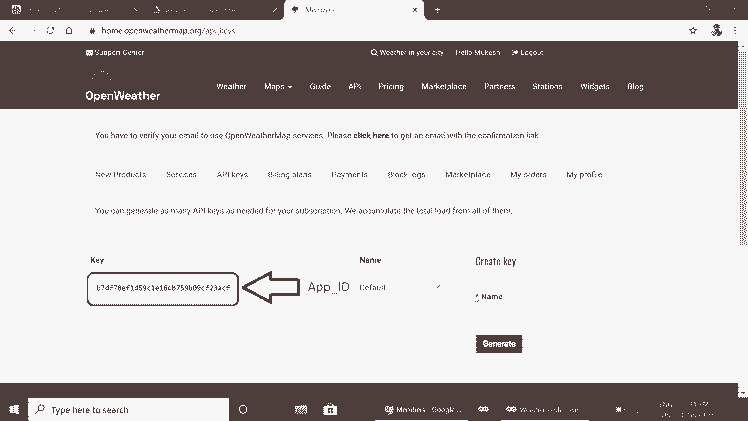Open the browser home page
Image resolution: width=748 pixels, height=421 pixels.
click(x=69, y=31)
